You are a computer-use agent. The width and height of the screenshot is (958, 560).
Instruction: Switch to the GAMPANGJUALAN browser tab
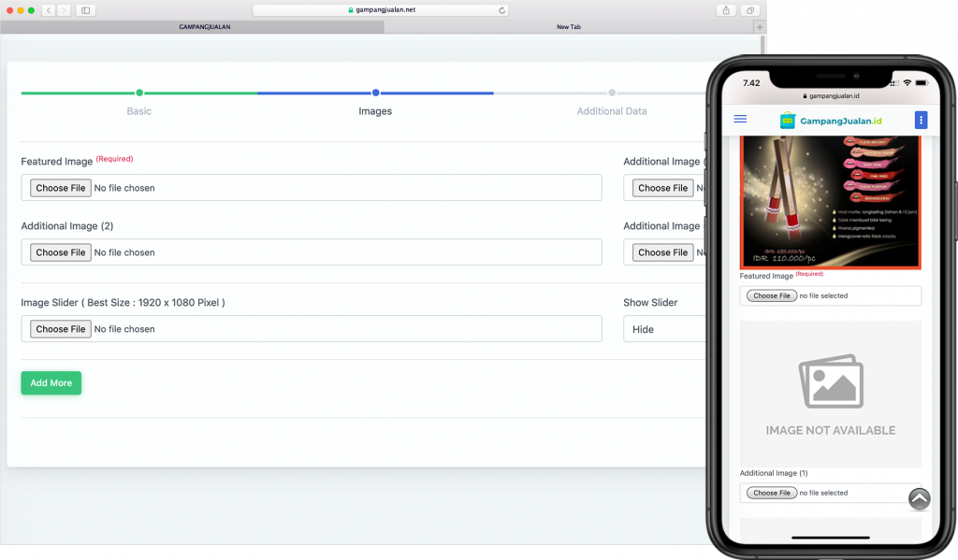(204, 27)
